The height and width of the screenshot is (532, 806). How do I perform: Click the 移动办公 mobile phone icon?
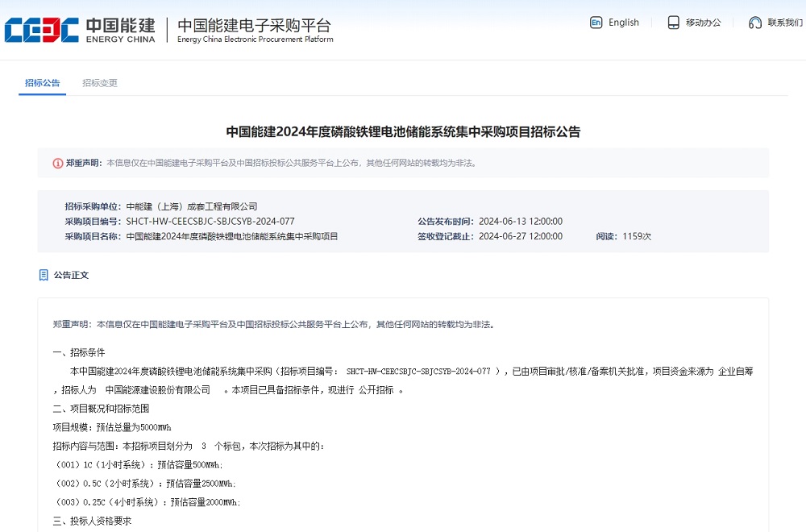click(672, 23)
